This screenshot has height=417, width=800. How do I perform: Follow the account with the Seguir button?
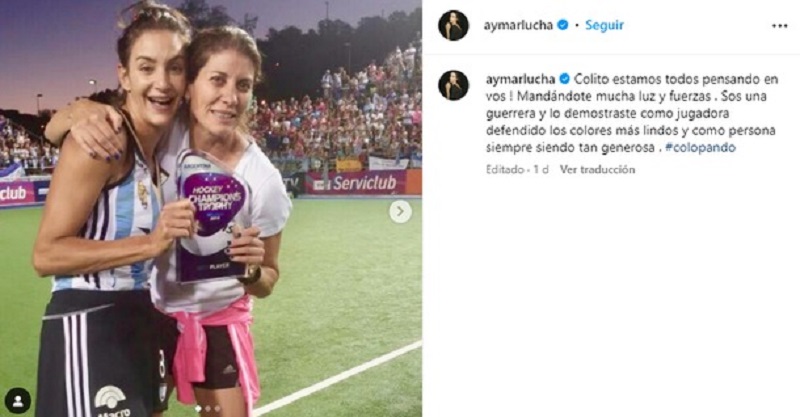point(604,25)
